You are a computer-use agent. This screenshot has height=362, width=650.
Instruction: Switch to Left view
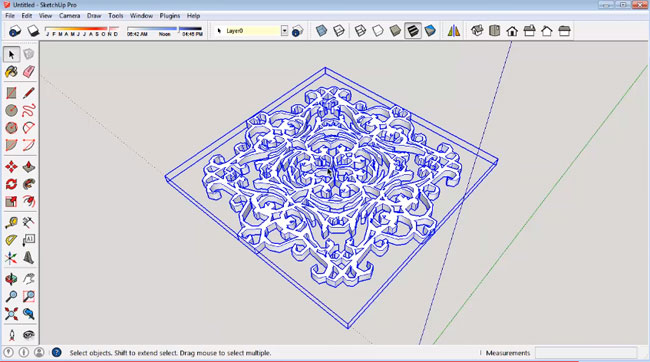coord(564,31)
